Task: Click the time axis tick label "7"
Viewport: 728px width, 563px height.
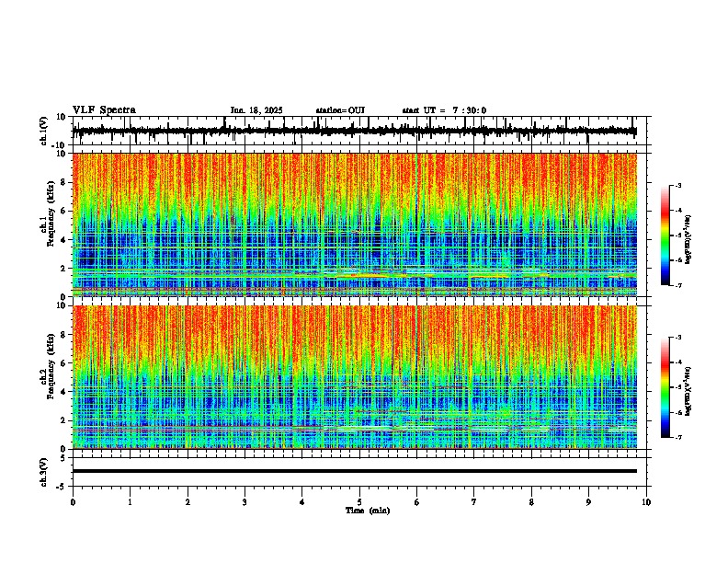Action: point(474,502)
